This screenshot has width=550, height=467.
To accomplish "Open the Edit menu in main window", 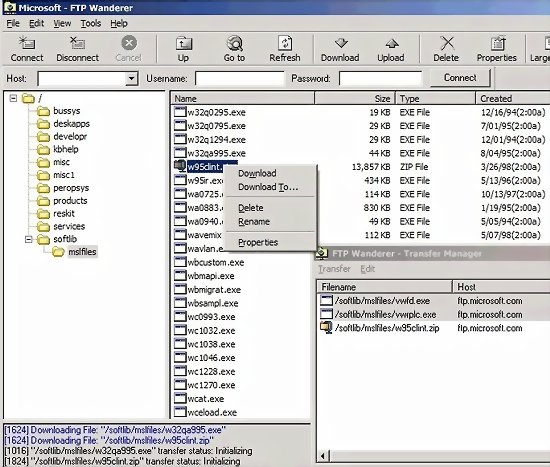I will pos(36,24).
